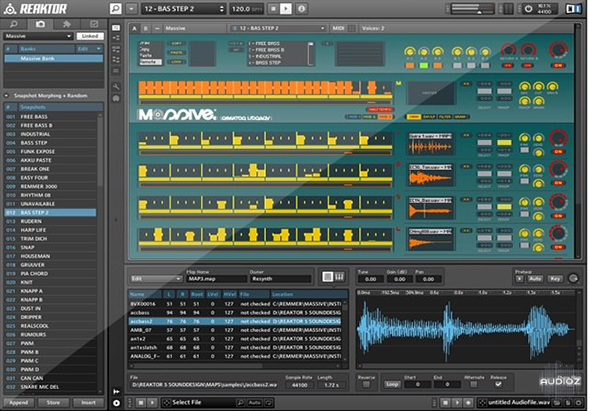
Task: Click the list lines icon in vertical toolbar
Action: [x=116, y=71]
